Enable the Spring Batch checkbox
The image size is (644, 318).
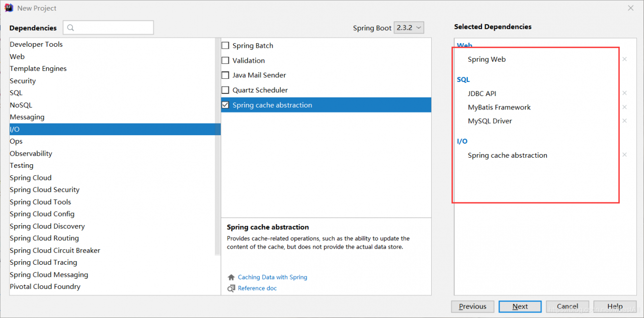[x=225, y=46]
